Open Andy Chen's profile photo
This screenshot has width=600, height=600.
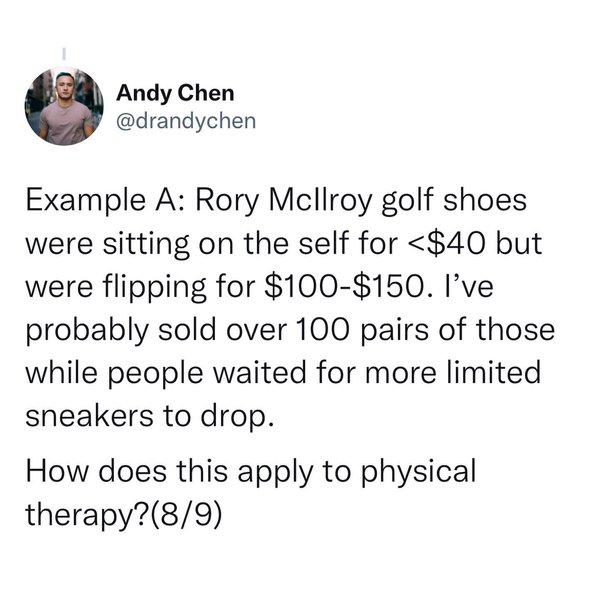coord(63,107)
